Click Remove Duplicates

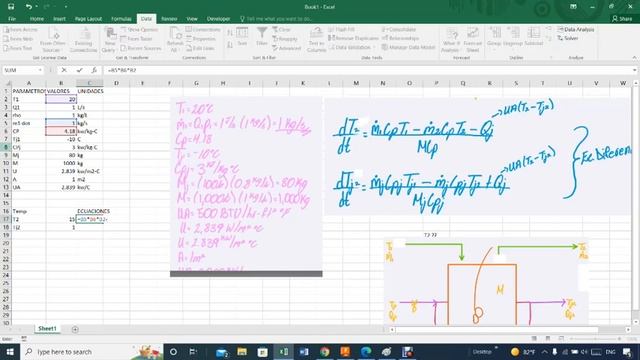(x=353, y=38)
